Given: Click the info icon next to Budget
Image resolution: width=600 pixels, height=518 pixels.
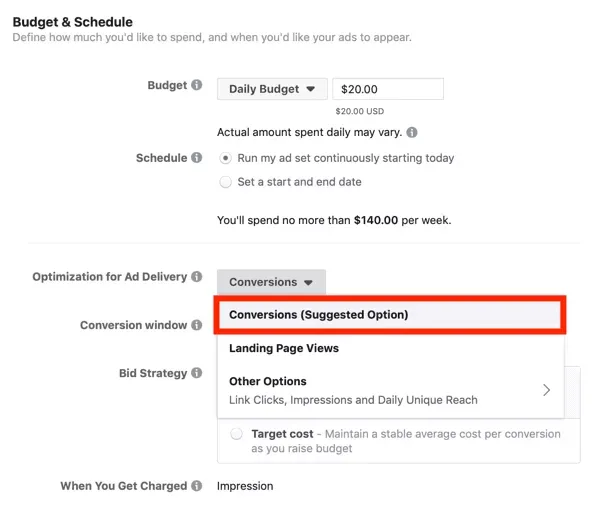Looking at the screenshot, I should pos(197,86).
